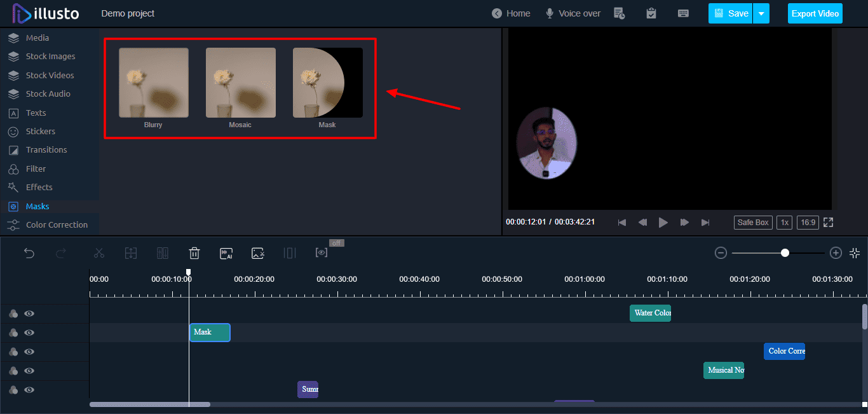868x414 pixels.
Task: Select the Mosaic mask thumbnail
Action: point(240,83)
